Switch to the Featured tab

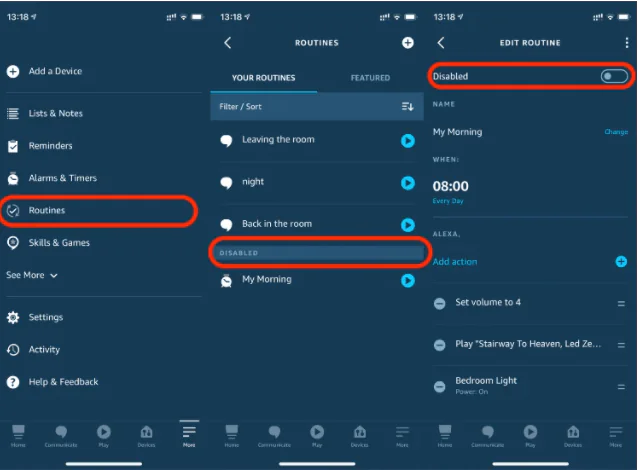370,78
